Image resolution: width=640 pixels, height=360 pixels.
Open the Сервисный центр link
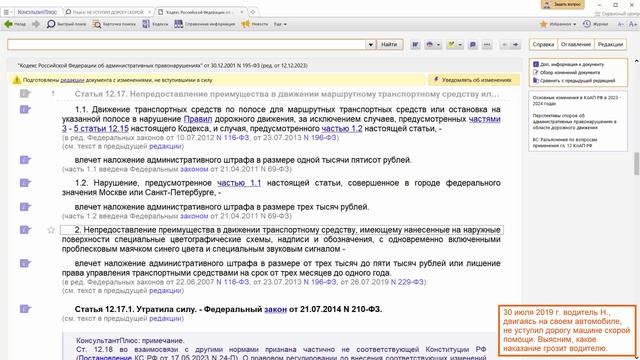tap(617, 13)
